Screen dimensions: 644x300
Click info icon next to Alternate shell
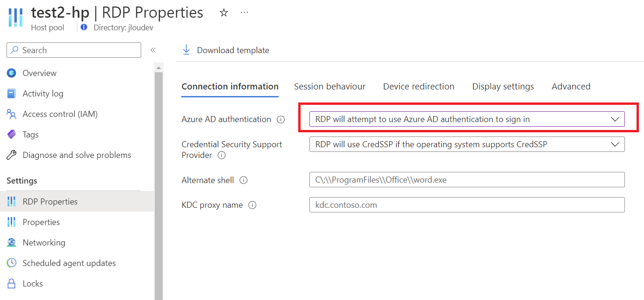(x=244, y=180)
